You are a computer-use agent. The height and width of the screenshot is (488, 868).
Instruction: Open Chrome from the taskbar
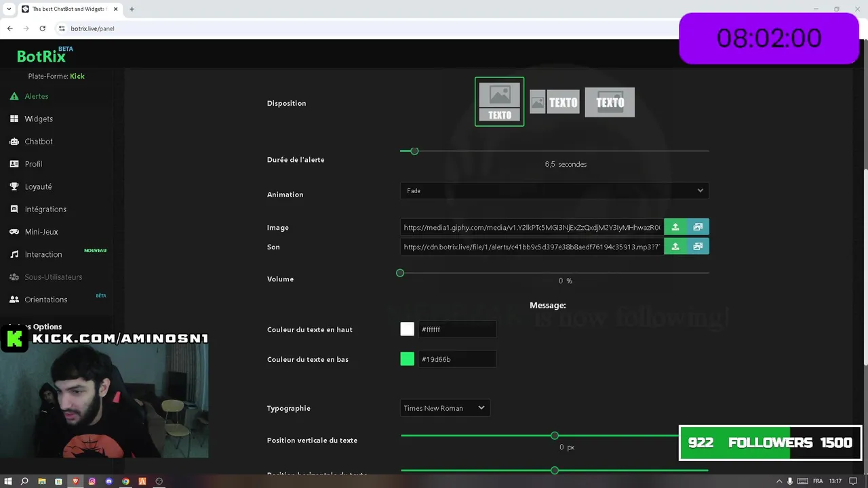click(125, 481)
